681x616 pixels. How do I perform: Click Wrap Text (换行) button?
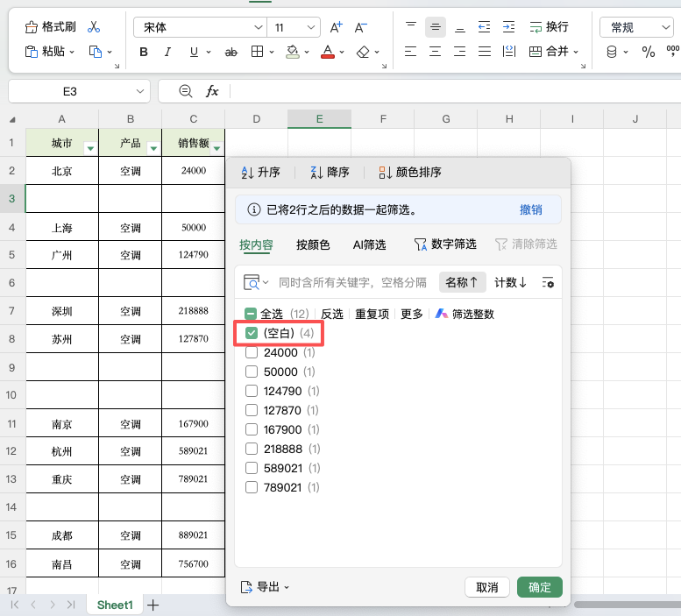549,27
